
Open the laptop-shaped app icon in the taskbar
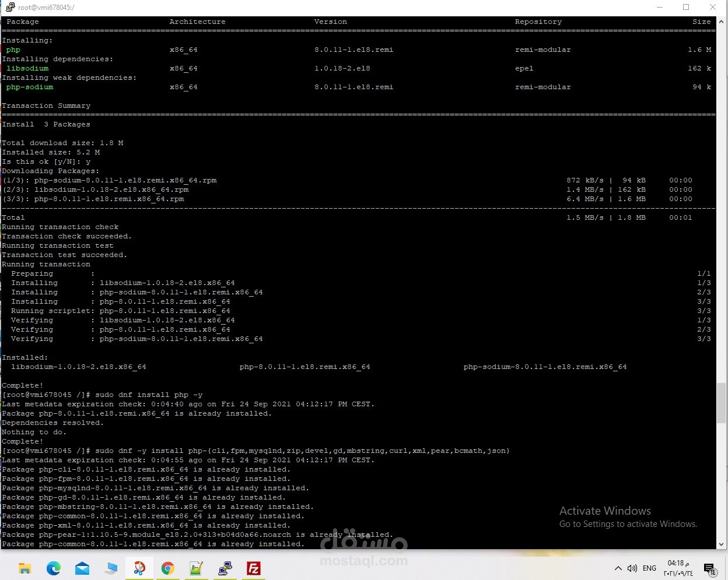coord(111,568)
